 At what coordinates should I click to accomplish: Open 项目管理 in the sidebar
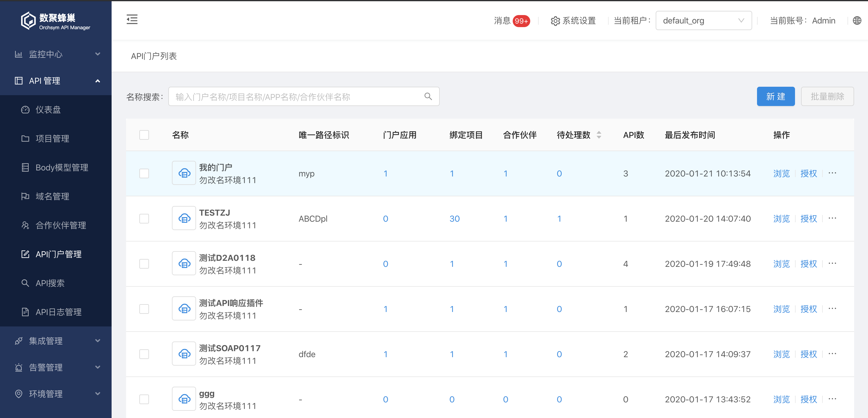pos(52,139)
